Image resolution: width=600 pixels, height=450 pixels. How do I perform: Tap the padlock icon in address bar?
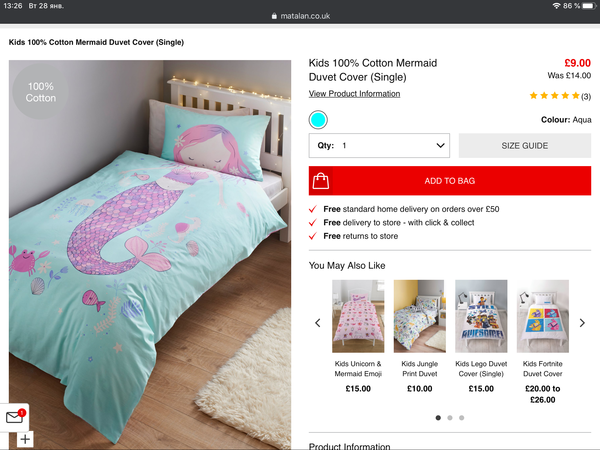274,16
